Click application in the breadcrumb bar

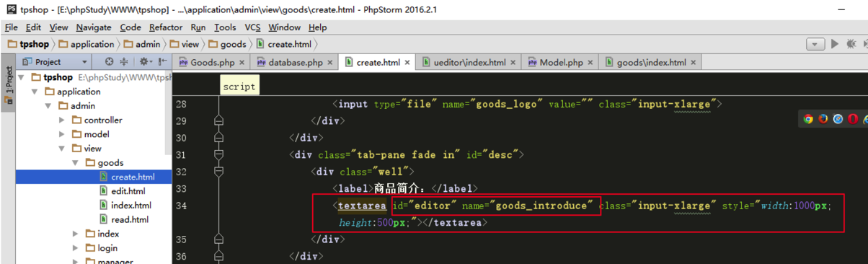(x=86, y=44)
